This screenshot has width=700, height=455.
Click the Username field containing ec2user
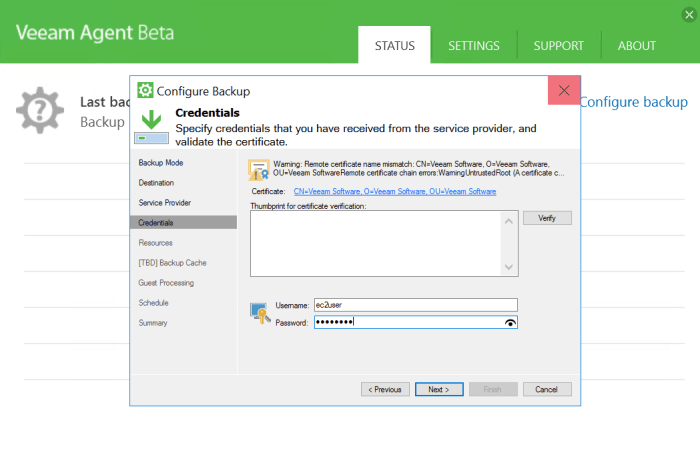click(x=416, y=305)
